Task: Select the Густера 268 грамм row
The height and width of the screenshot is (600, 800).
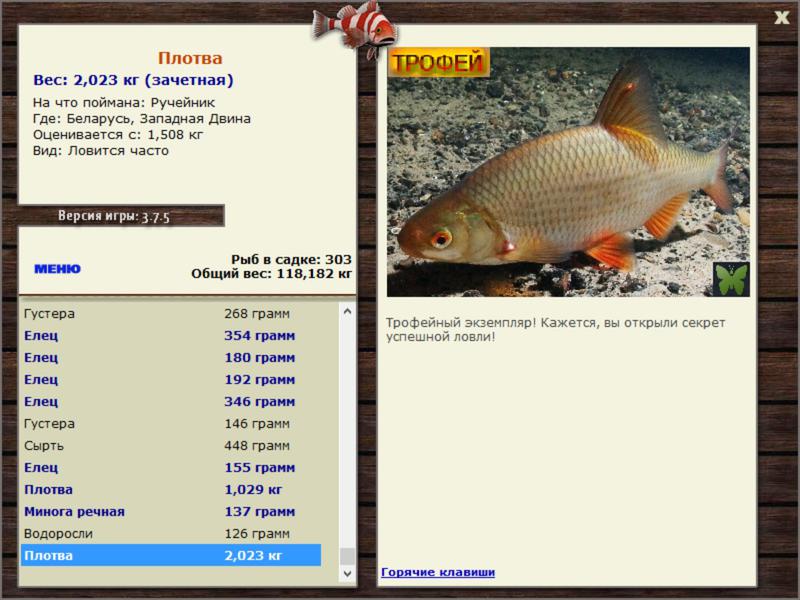Action: click(171, 313)
